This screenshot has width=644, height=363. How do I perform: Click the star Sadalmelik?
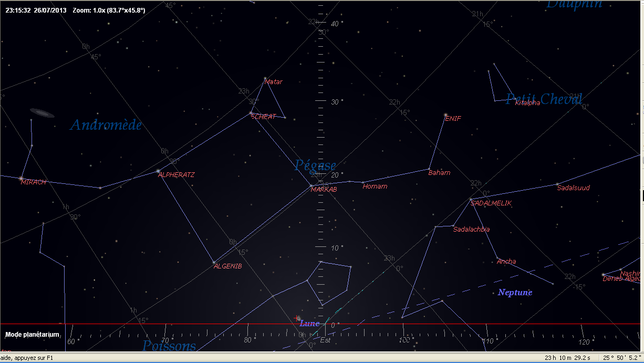click(471, 199)
